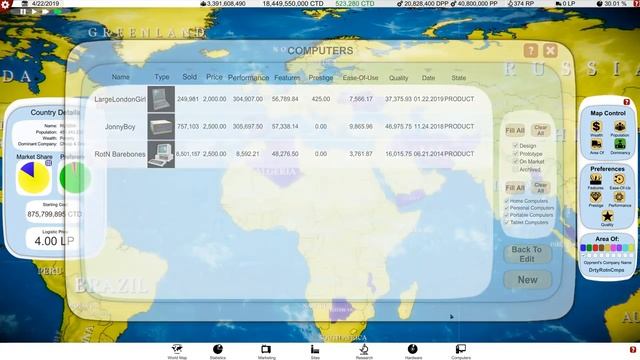The width and height of the screenshot is (640, 360).
Task: Pick the red Area Of swatch
Action: [x=595, y=248]
